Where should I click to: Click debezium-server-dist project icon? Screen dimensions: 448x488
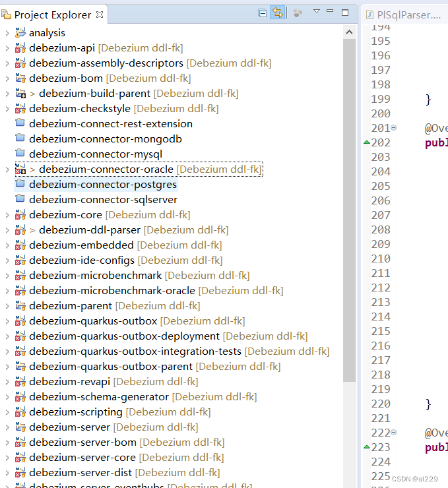[20, 472]
